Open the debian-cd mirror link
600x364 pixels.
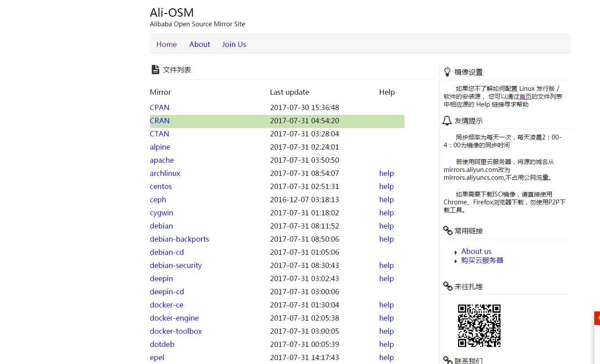pyautogui.click(x=167, y=252)
